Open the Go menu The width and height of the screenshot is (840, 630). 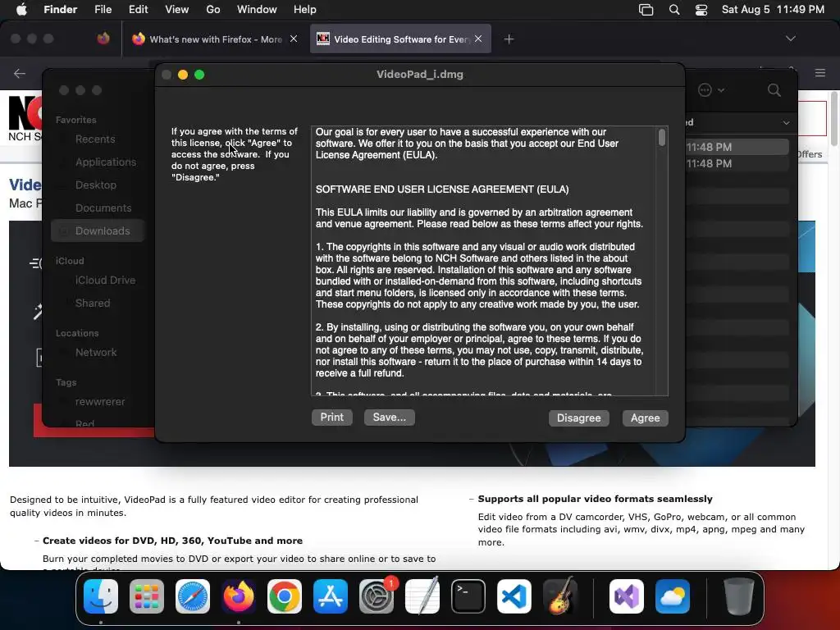(x=212, y=9)
